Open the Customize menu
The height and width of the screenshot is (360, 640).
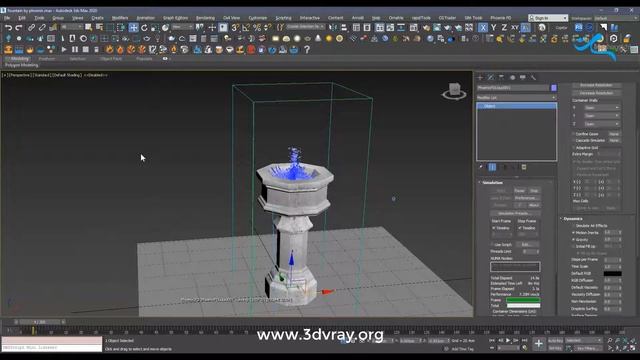[x=258, y=18]
